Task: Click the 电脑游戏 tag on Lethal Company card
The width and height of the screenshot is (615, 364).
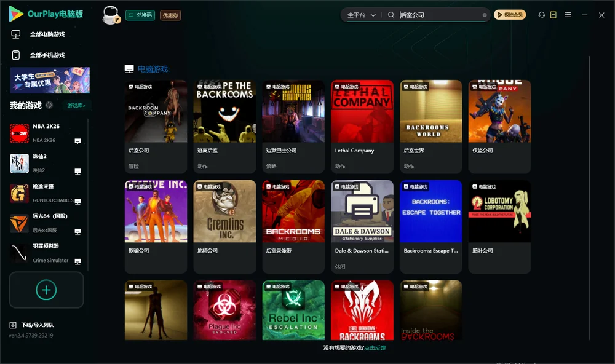Action: click(346, 86)
